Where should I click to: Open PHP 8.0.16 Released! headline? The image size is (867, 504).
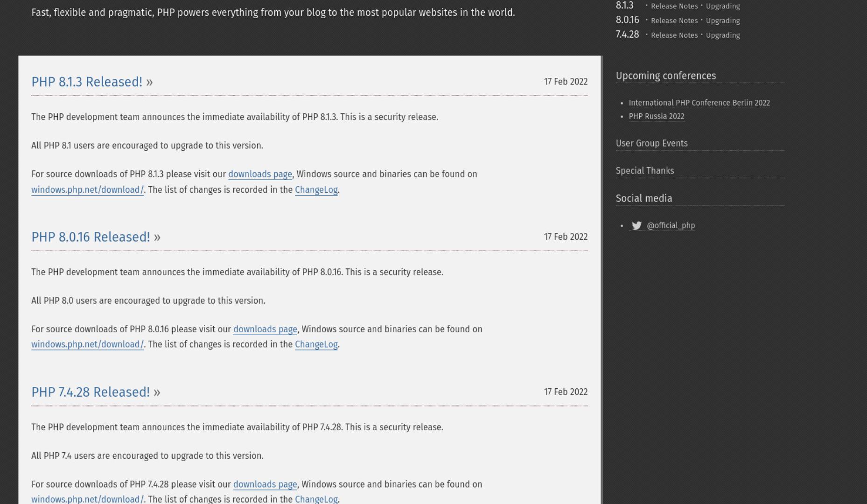pos(91,237)
